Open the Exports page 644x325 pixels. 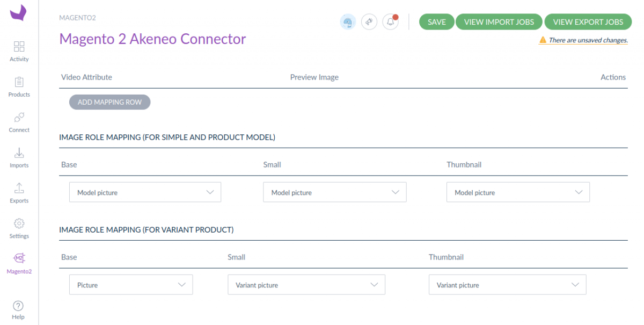19,192
